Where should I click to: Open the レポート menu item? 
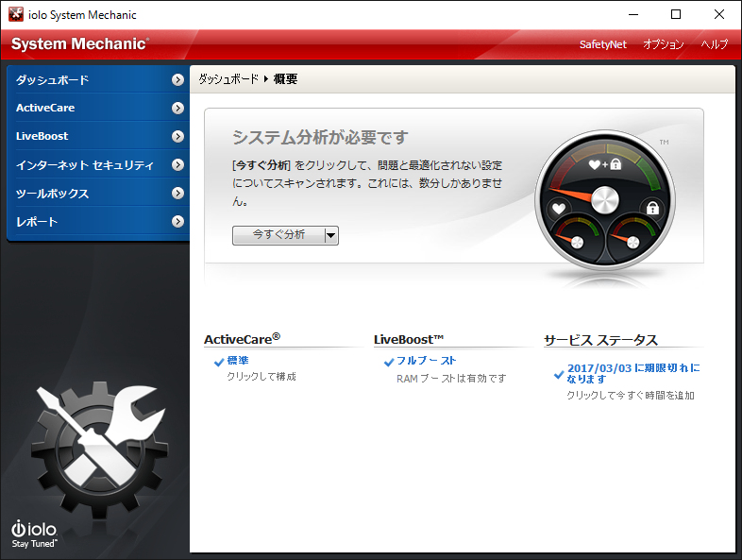tap(98, 222)
